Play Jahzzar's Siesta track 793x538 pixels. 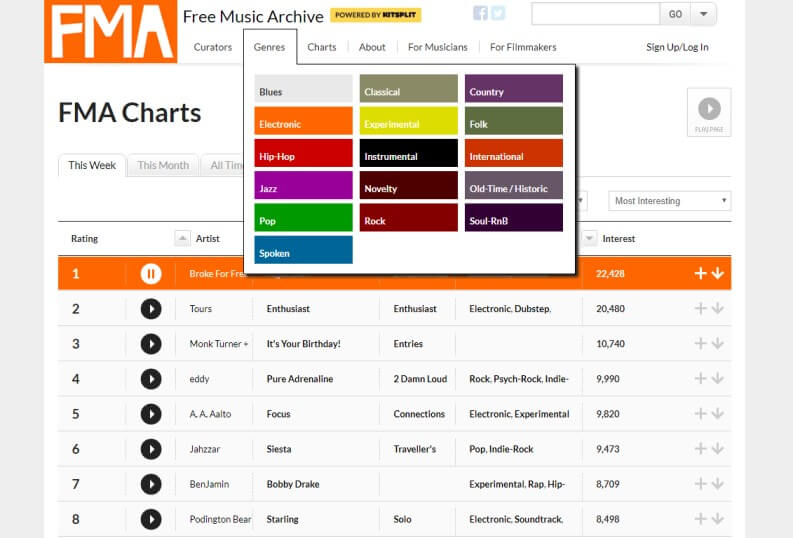[x=151, y=449]
